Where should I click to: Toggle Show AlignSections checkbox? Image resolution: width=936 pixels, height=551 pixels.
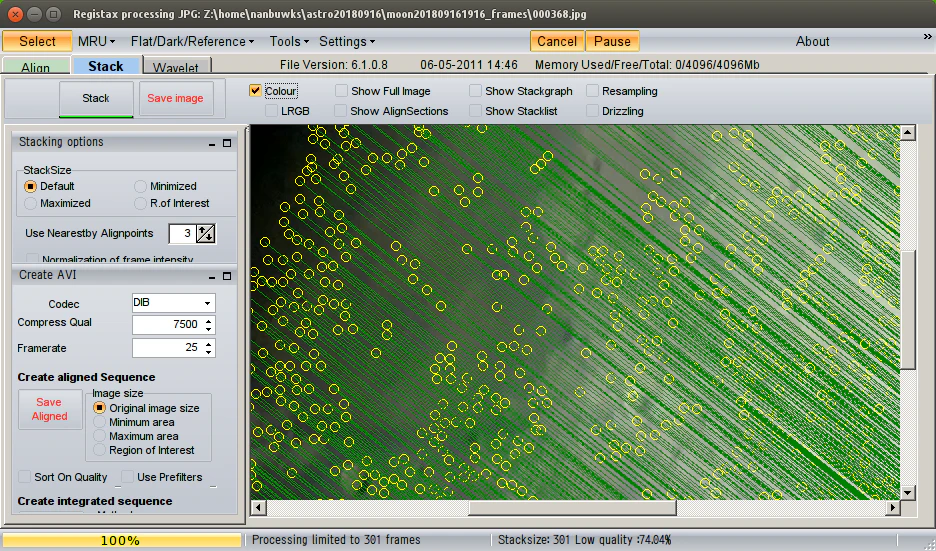click(340, 111)
